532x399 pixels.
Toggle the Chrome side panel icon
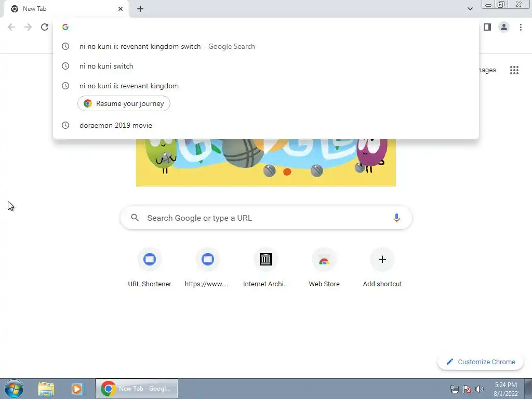(x=487, y=27)
